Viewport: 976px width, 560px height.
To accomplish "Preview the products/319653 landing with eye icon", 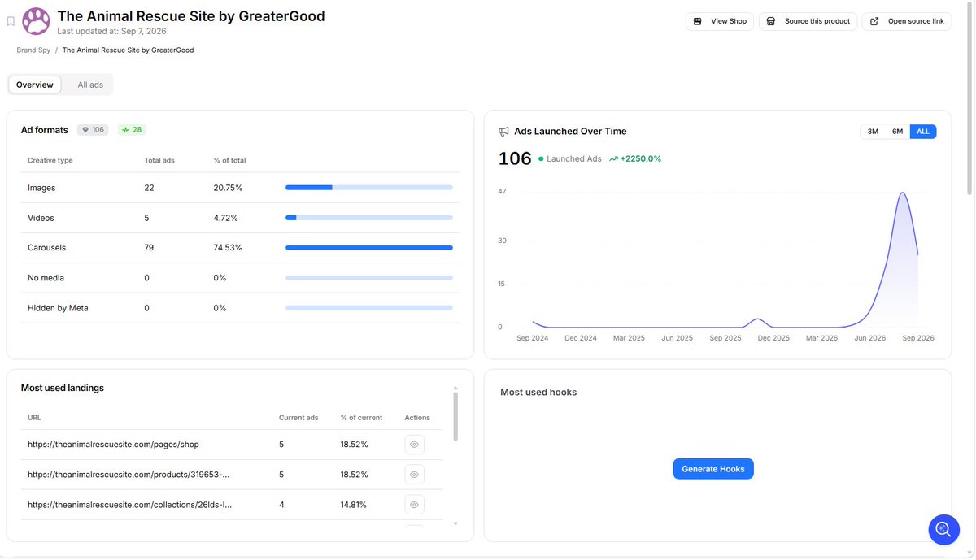I will coord(414,475).
